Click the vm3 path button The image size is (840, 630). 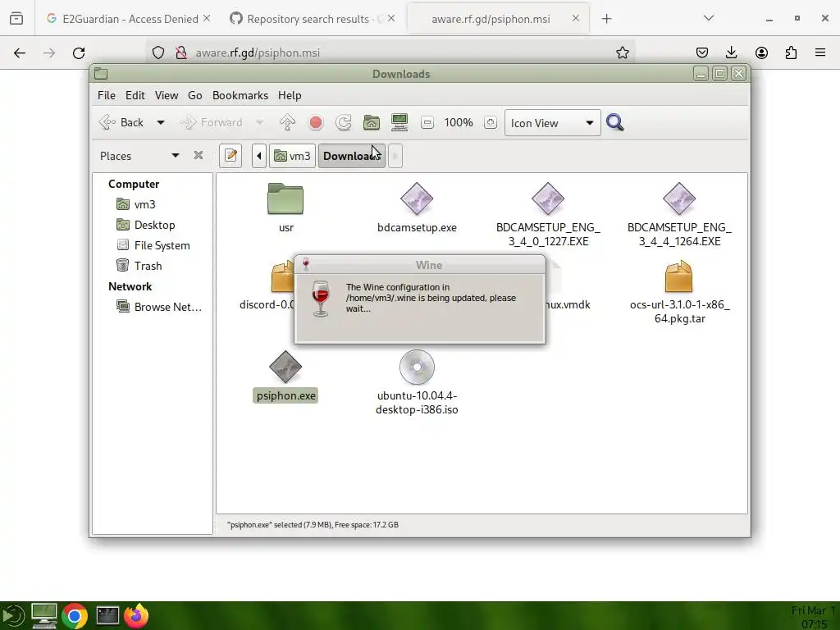tap(292, 156)
